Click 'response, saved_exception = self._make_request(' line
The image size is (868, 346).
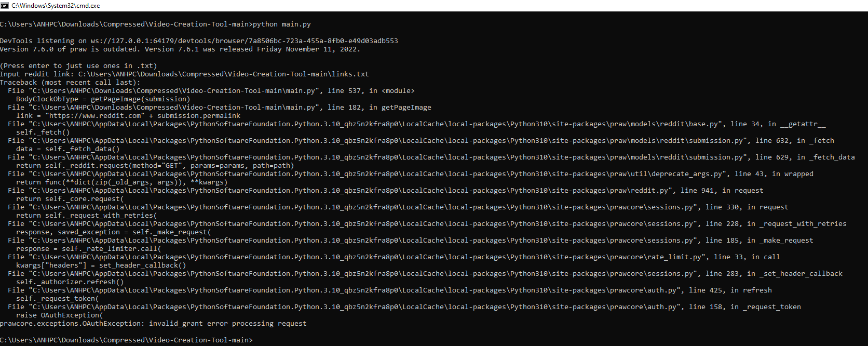[114, 232]
